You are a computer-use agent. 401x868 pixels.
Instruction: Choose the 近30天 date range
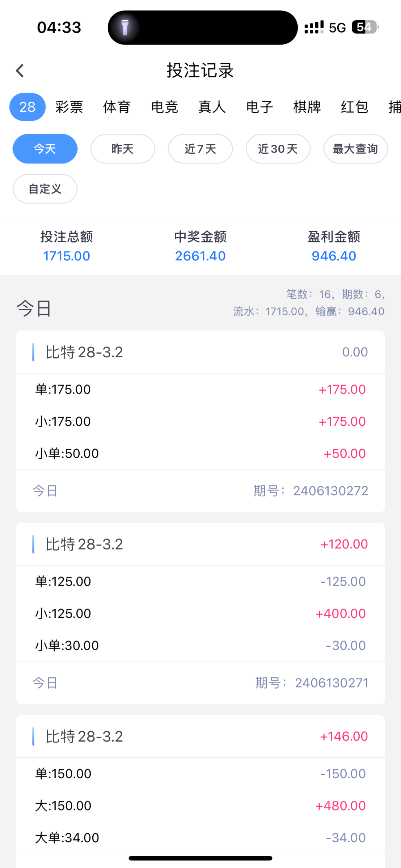[x=278, y=149]
